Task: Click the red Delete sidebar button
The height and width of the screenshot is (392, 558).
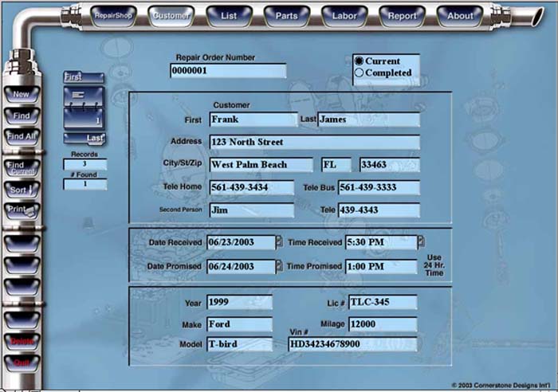Action: pyautogui.click(x=21, y=341)
